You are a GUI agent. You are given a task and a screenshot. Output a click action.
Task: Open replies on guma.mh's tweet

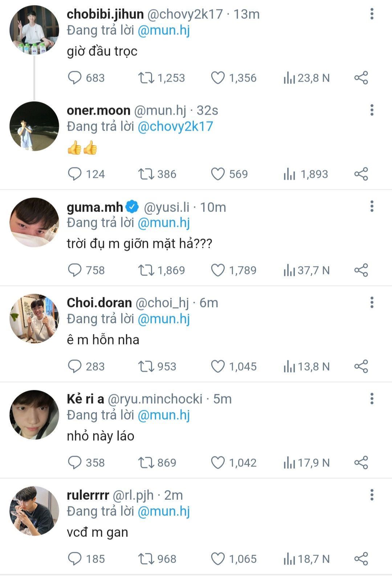[x=75, y=270]
